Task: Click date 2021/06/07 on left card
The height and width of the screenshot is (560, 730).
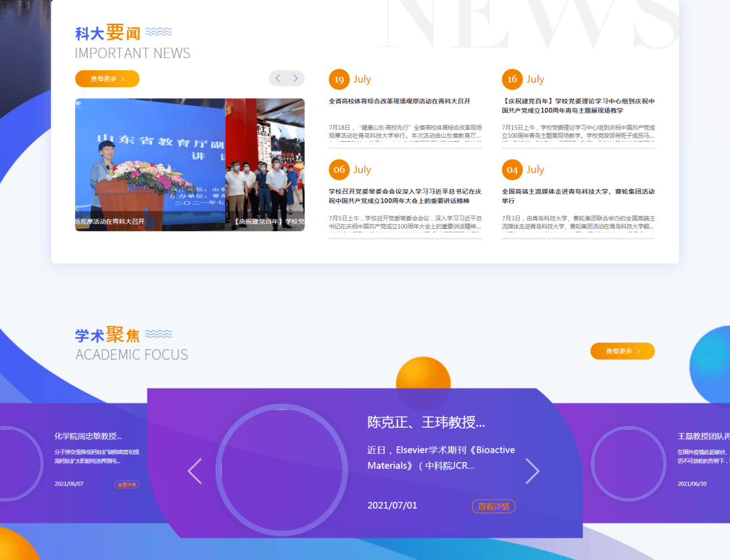Action: pyautogui.click(x=69, y=484)
